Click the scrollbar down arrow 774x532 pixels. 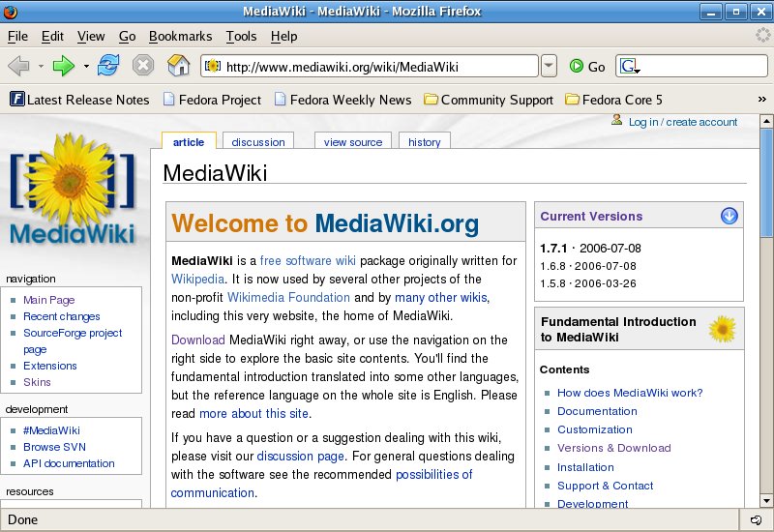766,501
